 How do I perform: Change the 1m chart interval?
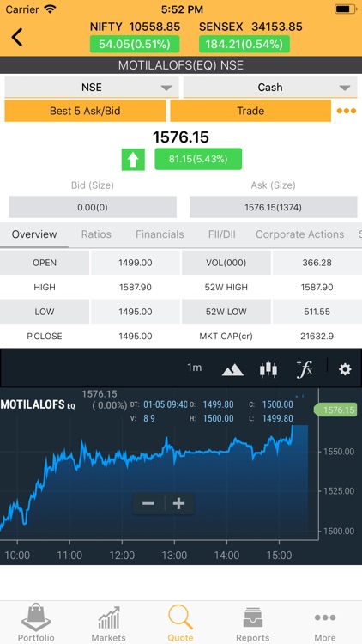click(195, 368)
